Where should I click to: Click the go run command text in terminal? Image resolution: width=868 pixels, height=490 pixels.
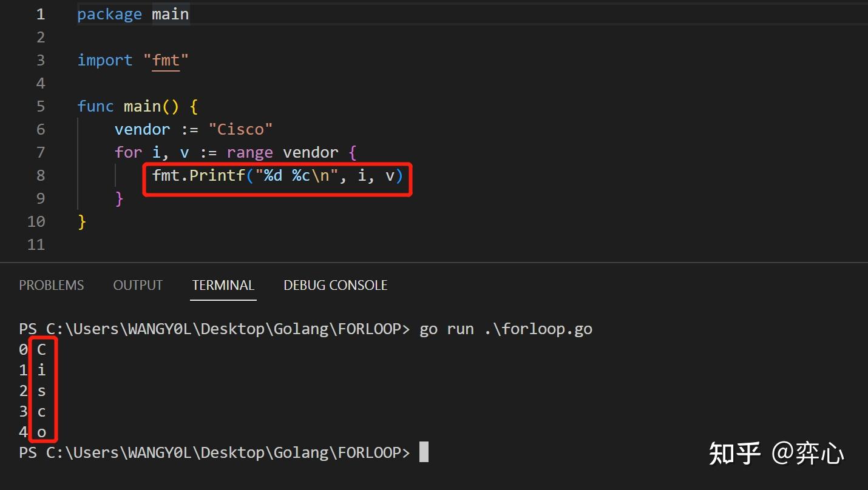(x=506, y=329)
